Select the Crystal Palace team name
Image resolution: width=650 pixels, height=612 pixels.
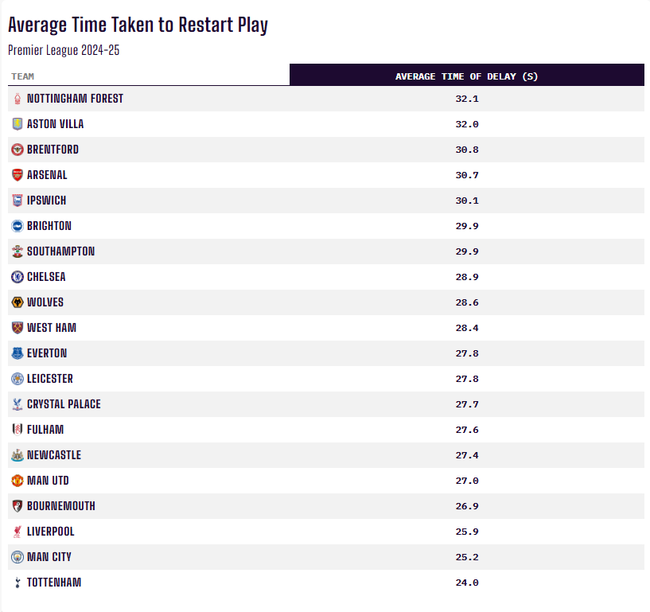64,404
